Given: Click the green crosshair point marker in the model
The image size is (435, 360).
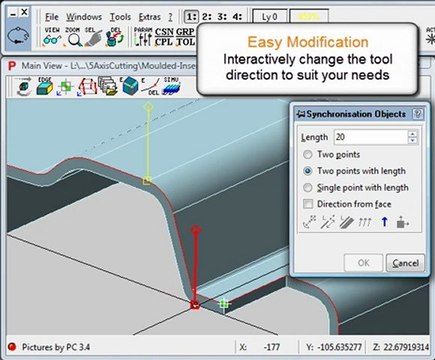Looking at the screenshot, I should 224,304.
